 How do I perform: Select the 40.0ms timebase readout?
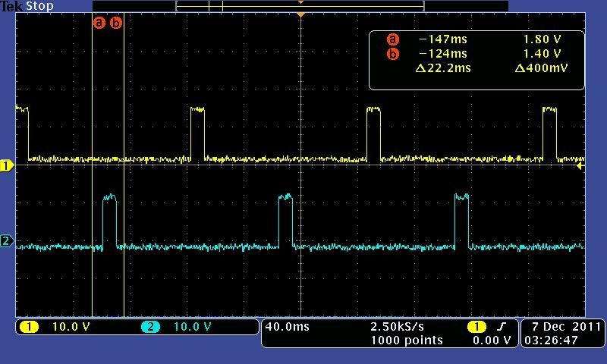click(x=288, y=327)
